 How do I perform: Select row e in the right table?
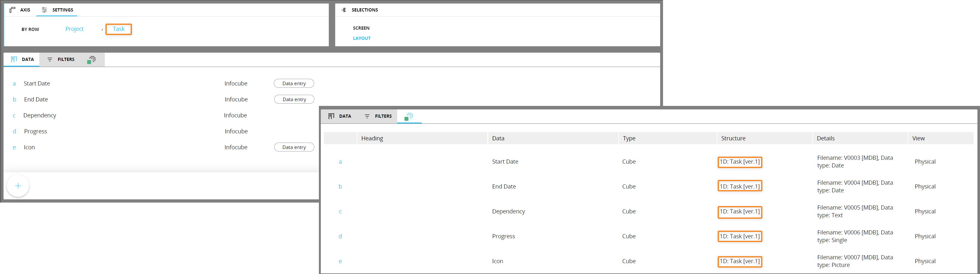[340, 262]
